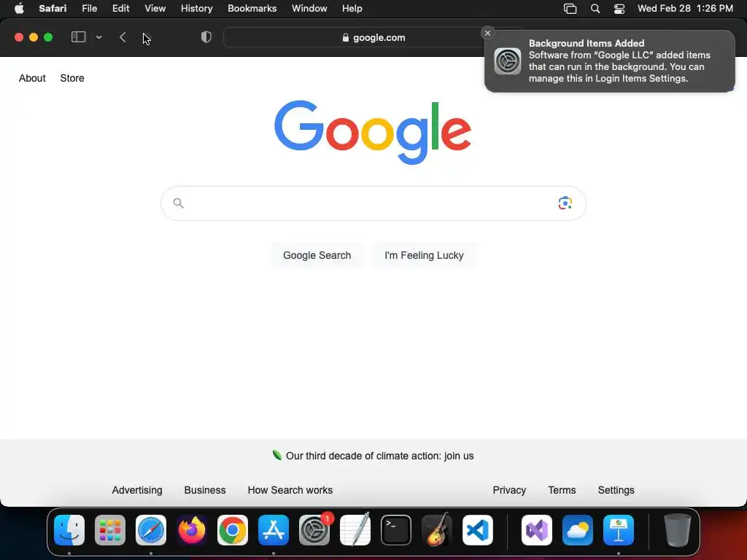Click the Google search input field

click(373, 203)
